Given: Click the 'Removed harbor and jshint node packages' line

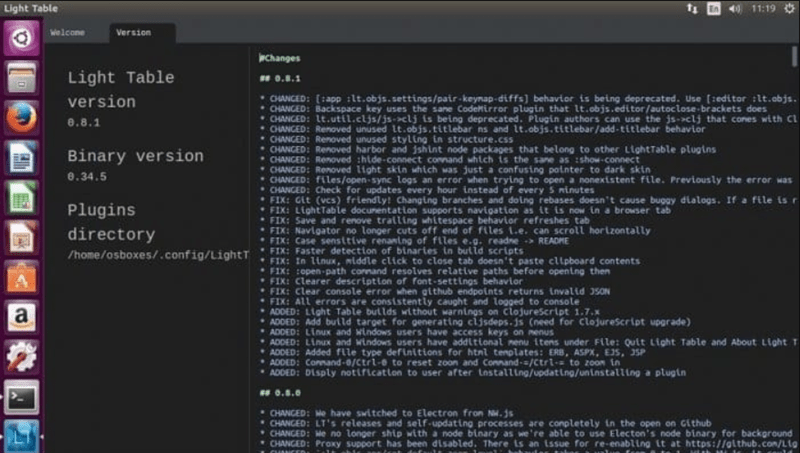Looking at the screenshot, I should [488, 149].
